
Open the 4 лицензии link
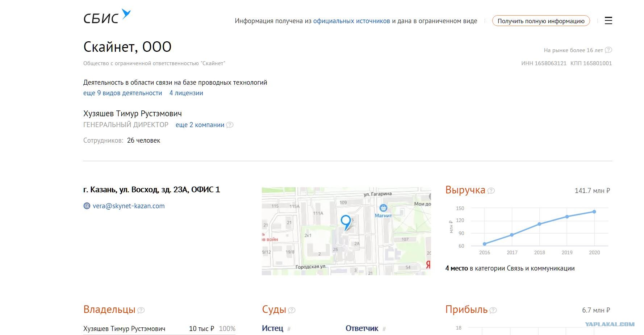(x=186, y=93)
